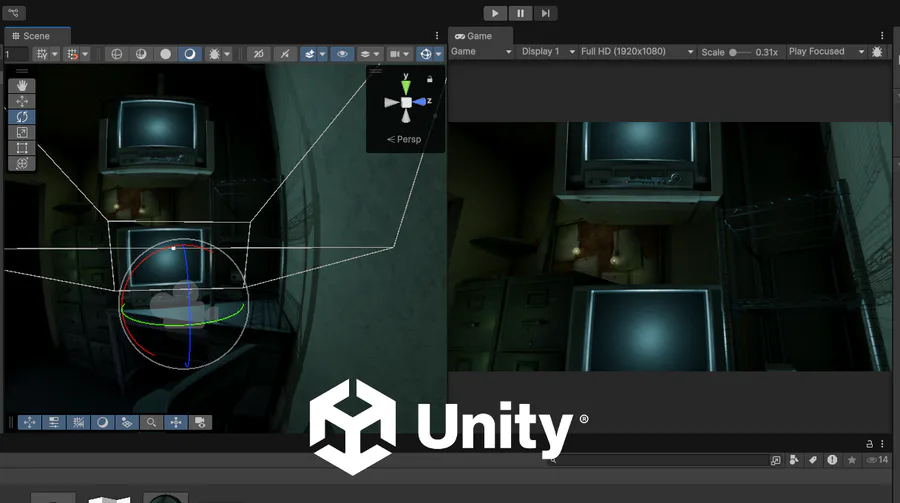Image resolution: width=900 pixels, height=503 pixels.
Task: Click the green Y axis cone
Action: (x=406, y=87)
